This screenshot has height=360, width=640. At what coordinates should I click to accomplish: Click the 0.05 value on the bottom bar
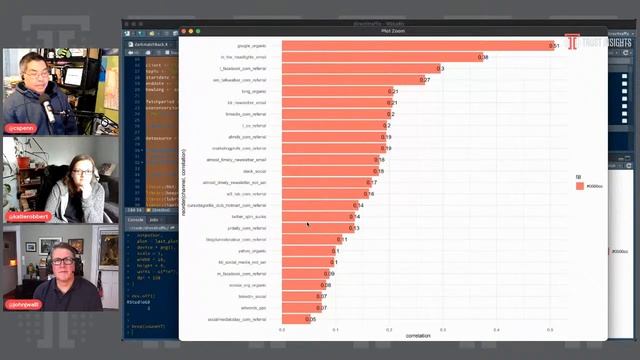pyautogui.click(x=311, y=319)
